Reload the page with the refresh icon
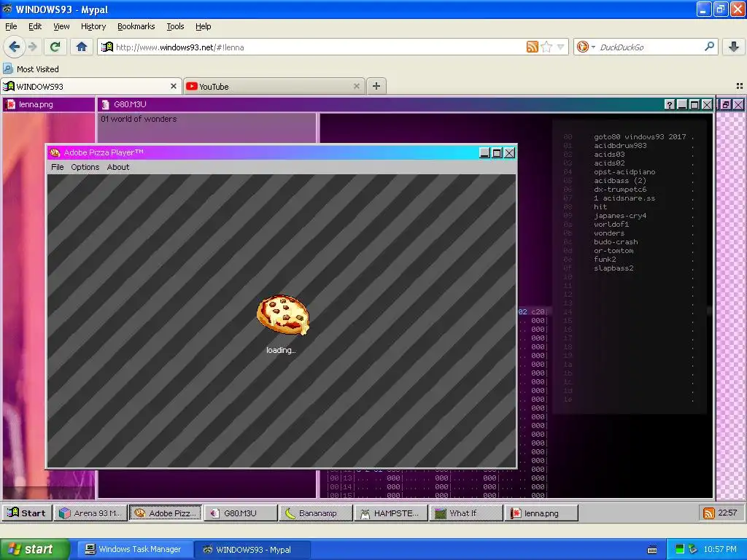Screen dimensions: 747x560 [x=55, y=47]
